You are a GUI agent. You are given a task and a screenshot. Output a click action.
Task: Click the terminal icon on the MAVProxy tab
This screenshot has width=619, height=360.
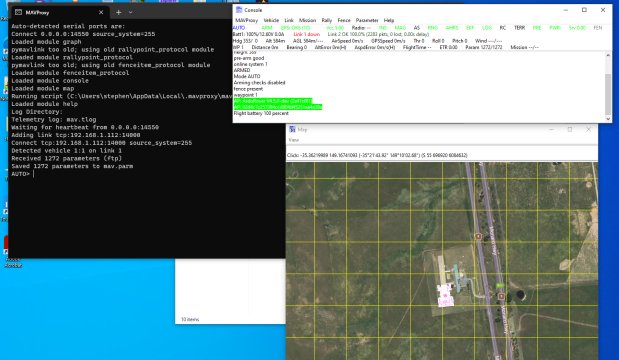18,12
